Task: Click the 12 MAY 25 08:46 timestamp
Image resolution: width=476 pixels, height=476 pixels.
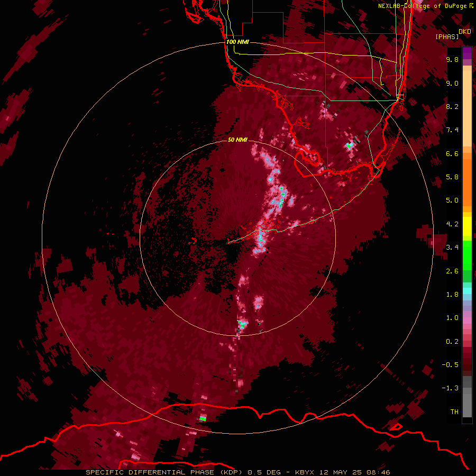Action: [354, 472]
